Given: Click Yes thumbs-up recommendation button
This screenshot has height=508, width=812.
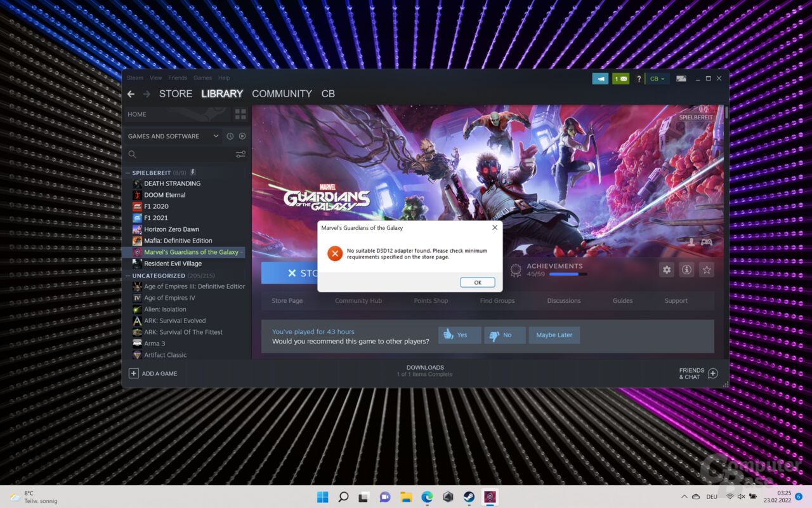Looking at the screenshot, I should pos(459,335).
